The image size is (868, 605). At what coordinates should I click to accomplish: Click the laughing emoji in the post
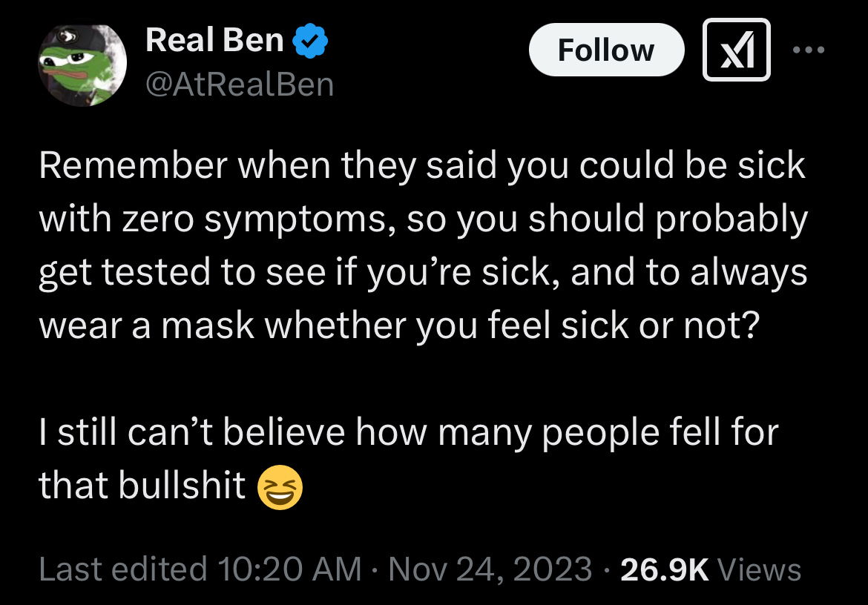pos(280,487)
